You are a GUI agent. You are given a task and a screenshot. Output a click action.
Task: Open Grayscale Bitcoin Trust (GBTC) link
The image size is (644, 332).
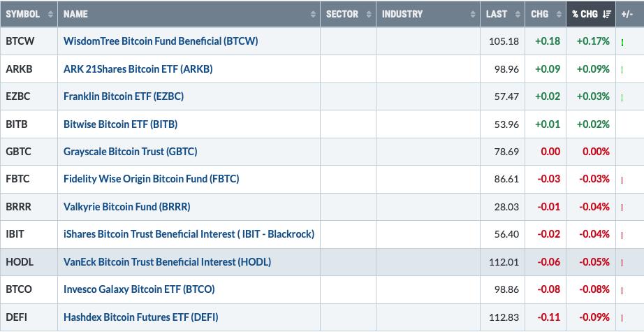130,151
